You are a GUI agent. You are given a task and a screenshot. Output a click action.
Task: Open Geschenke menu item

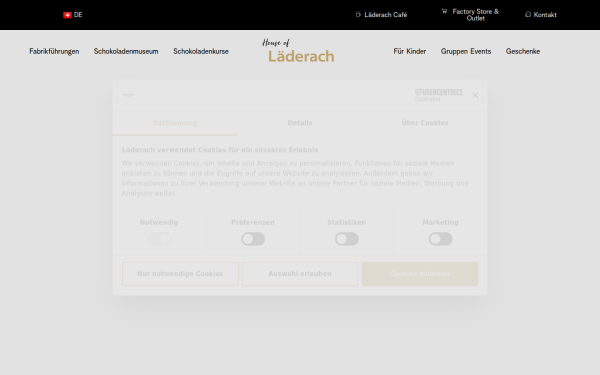pos(523,51)
